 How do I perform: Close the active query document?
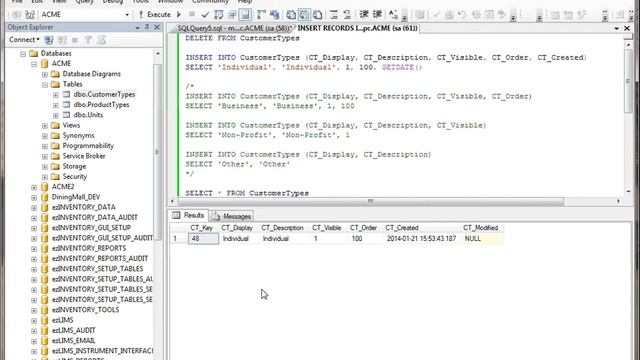627,28
